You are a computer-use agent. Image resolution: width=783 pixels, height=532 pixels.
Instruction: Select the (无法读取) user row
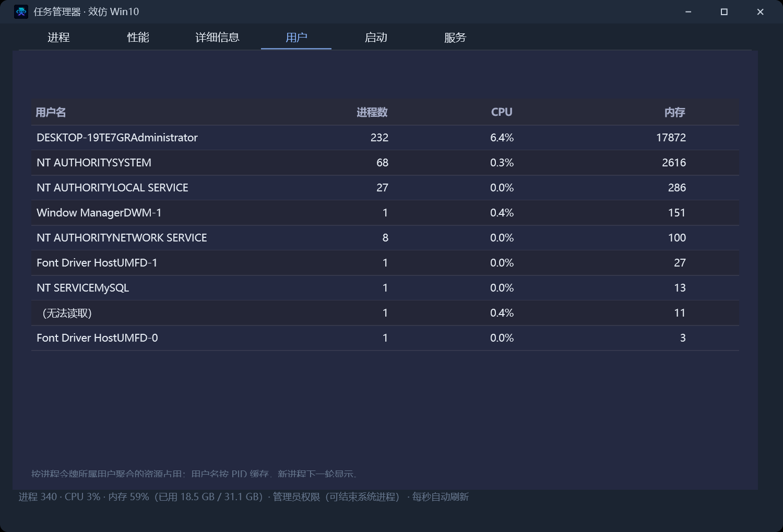coord(385,313)
